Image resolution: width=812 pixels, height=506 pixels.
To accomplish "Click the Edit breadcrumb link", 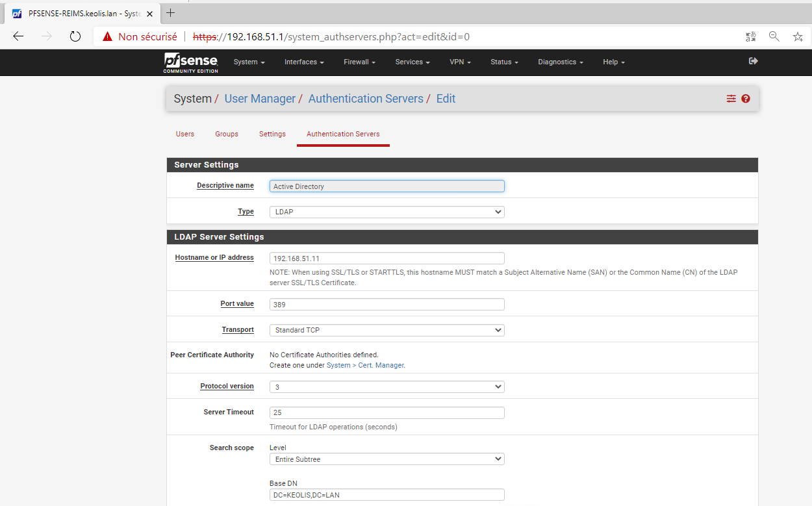I will (446, 99).
